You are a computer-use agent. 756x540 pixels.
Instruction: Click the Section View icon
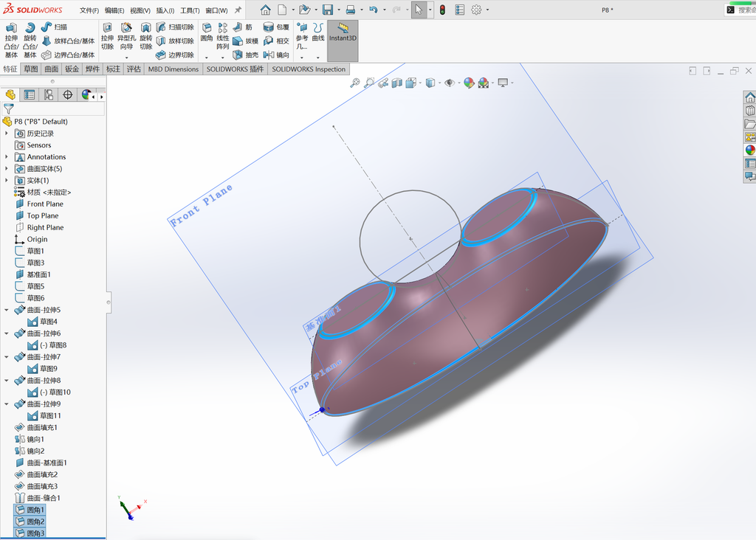[396, 83]
